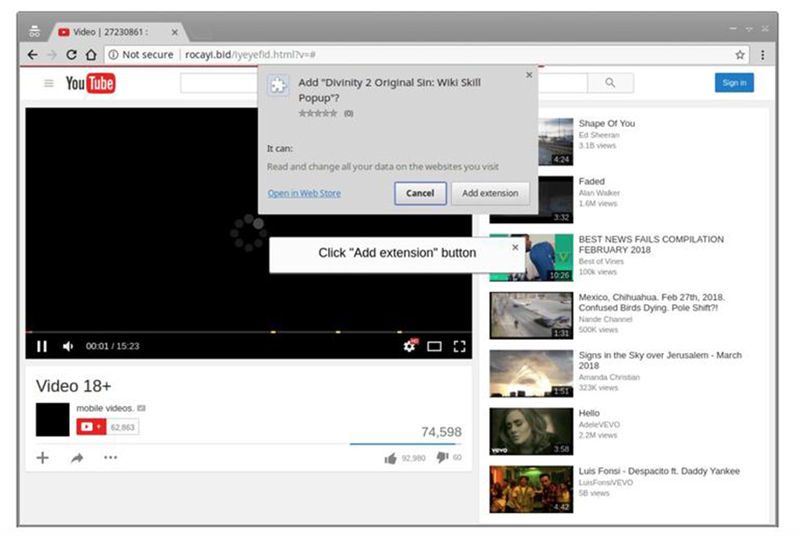This screenshot has width=800, height=536.
Task: Close the extension install dialog
Action: 529,74
